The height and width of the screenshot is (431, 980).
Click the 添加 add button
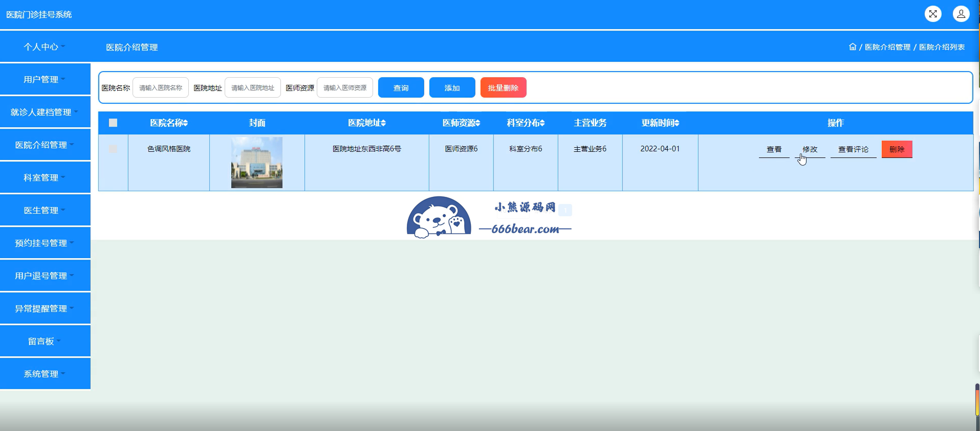point(452,87)
